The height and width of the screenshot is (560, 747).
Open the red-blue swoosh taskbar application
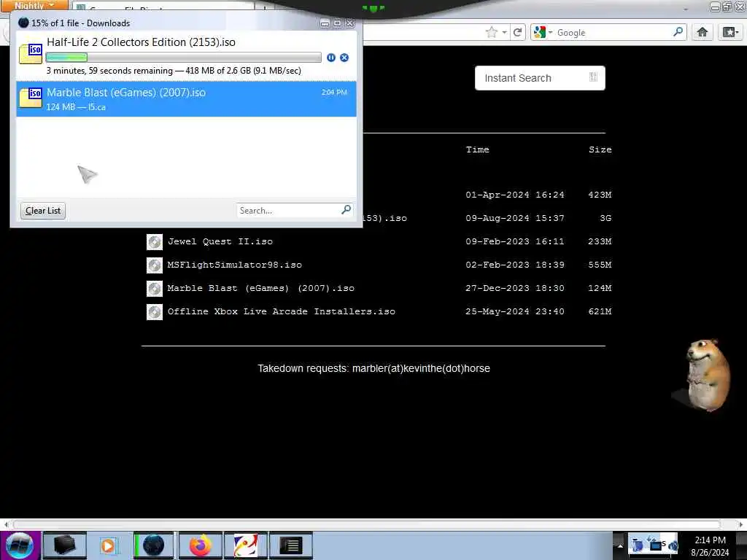pos(245,545)
